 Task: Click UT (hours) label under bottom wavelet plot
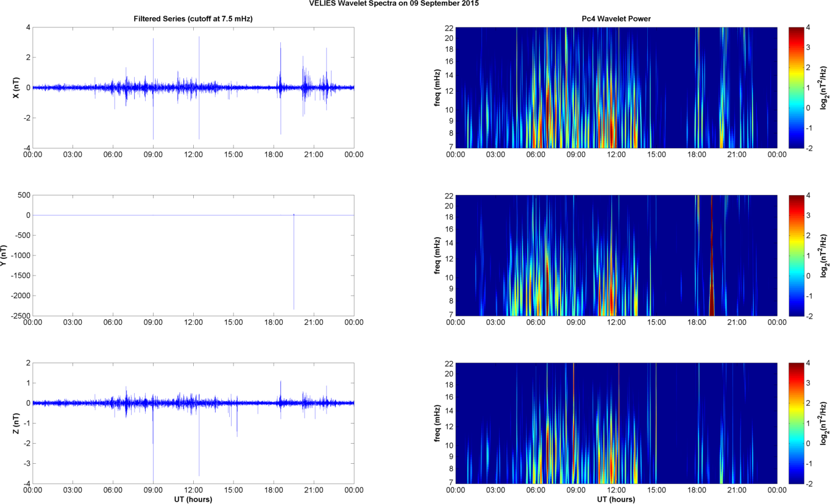point(616,499)
